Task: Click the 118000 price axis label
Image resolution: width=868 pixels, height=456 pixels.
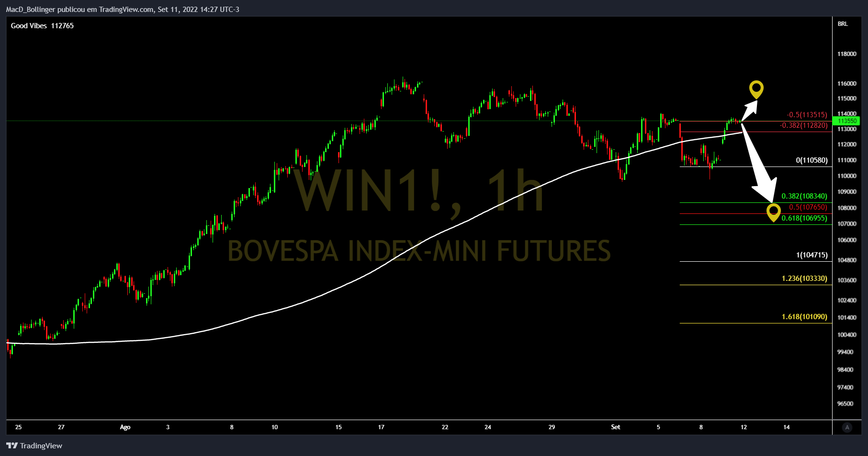Action: [x=847, y=54]
